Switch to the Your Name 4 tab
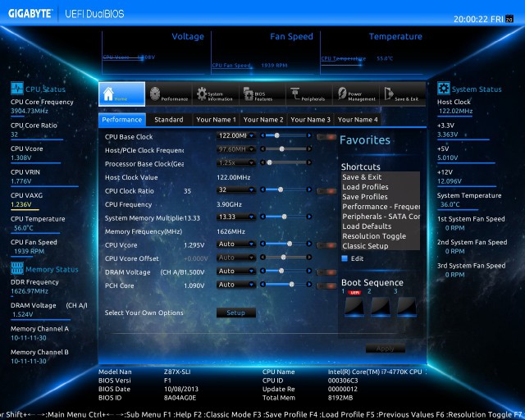The image size is (525, 420). coord(358,120)
